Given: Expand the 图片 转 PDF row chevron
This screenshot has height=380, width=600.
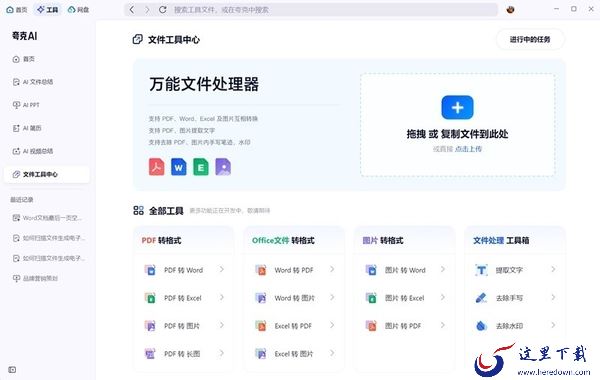Looking at the screenshot, I should pos(443,326).
